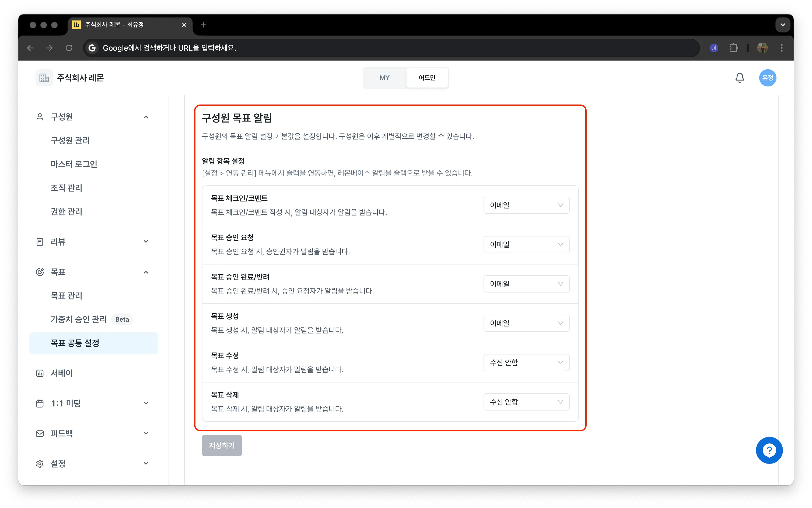Click the 저장하기 button
Image resolution: width=812 pixels, height=508 pixels.
[x=222, y=445]
